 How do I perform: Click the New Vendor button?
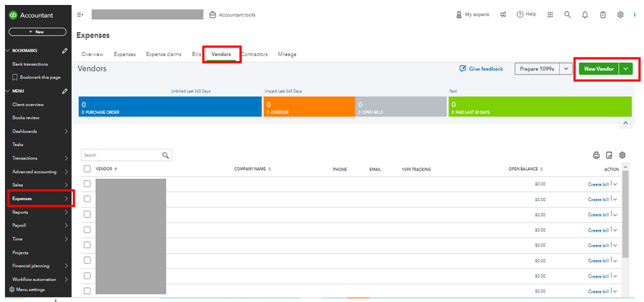tap(599, 69)
